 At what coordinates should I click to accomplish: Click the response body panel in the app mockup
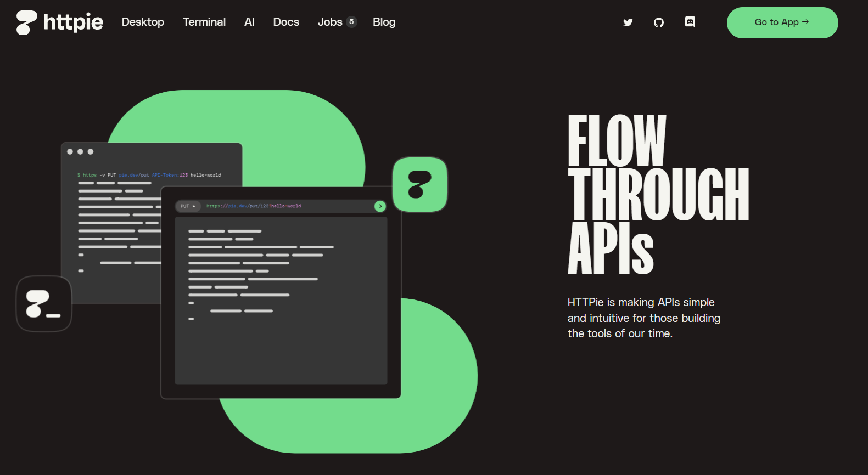click(x=281, y=301)
